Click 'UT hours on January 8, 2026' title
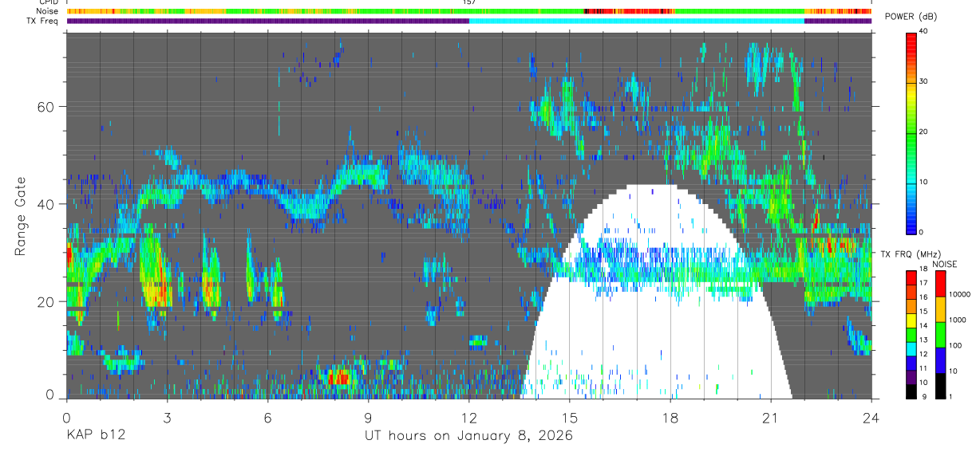This screenshot has height=452, width=980. click(469, 435)
